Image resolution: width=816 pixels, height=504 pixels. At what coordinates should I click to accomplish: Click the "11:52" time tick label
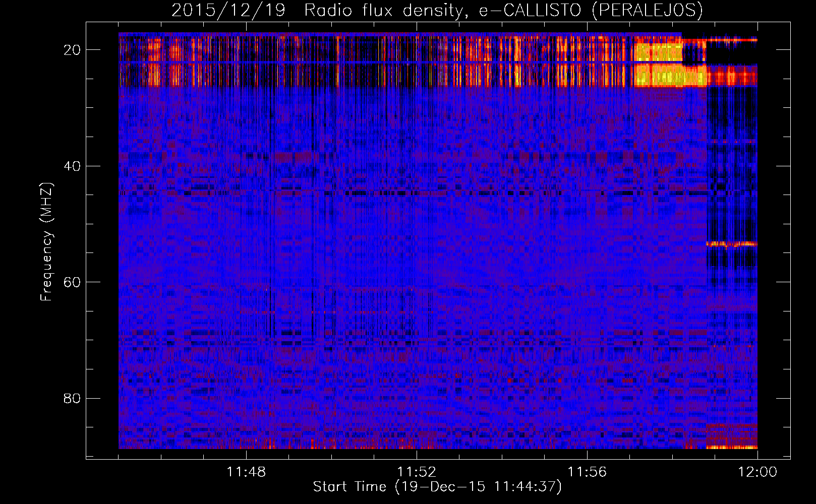click(x=417, y=472)
